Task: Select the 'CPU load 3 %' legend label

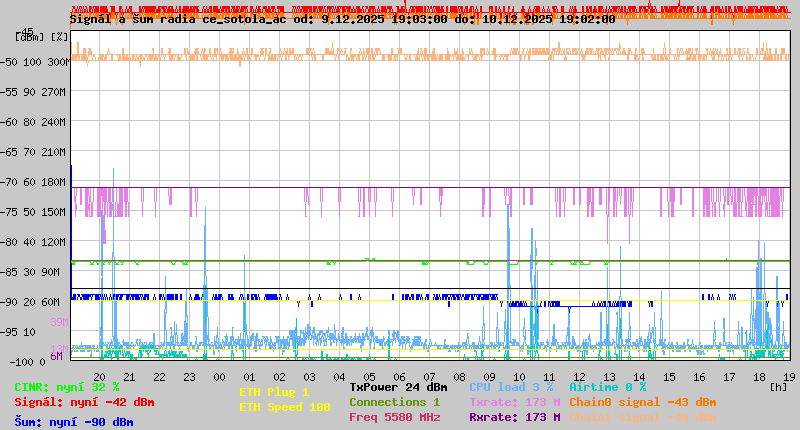Action: tap(511, 387)
